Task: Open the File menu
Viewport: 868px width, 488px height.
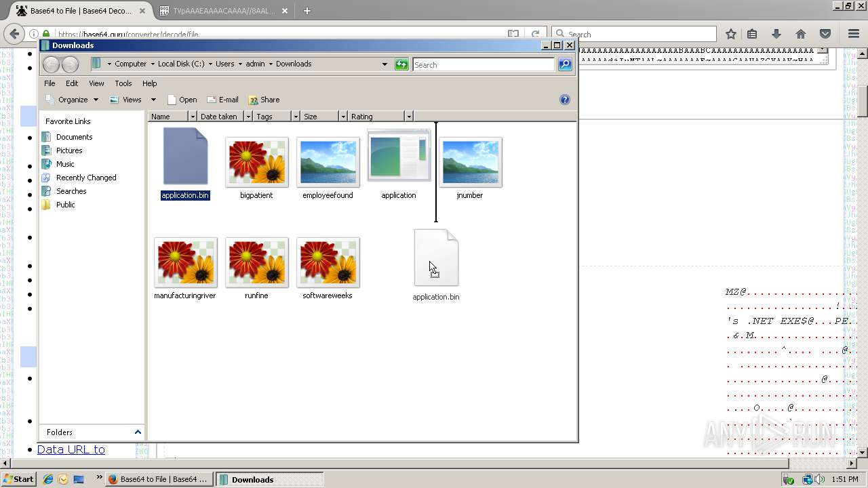Action: (50, 83)
